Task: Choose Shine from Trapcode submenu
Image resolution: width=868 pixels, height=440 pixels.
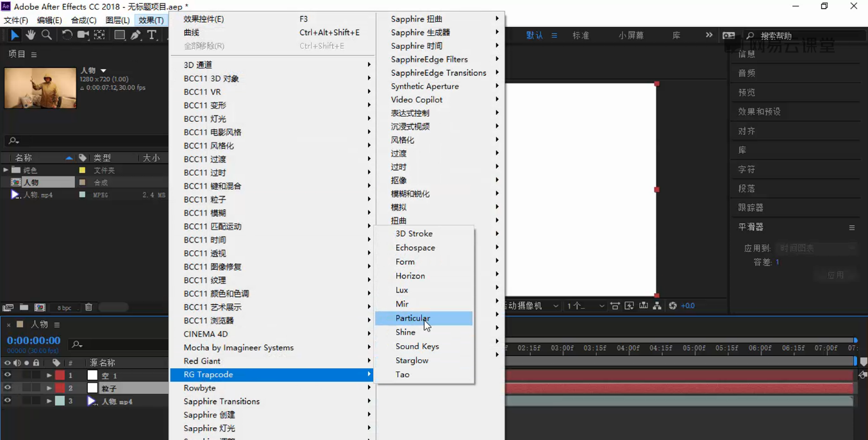Action: [x=424, y=332]
